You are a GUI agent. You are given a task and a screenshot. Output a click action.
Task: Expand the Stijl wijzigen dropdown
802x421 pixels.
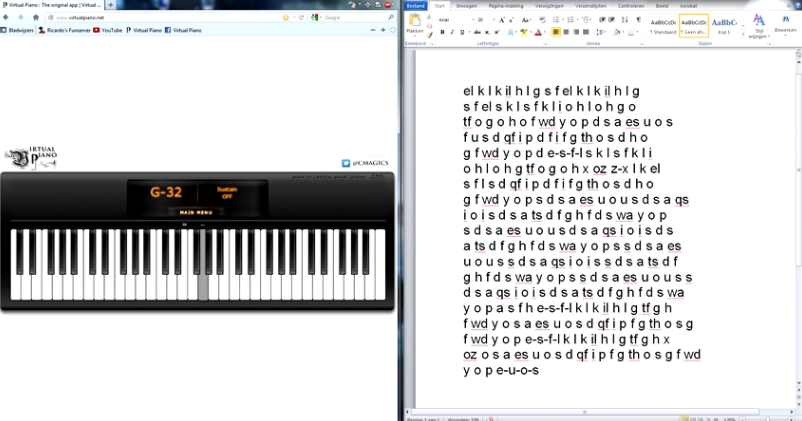click(x=759, y=27)
